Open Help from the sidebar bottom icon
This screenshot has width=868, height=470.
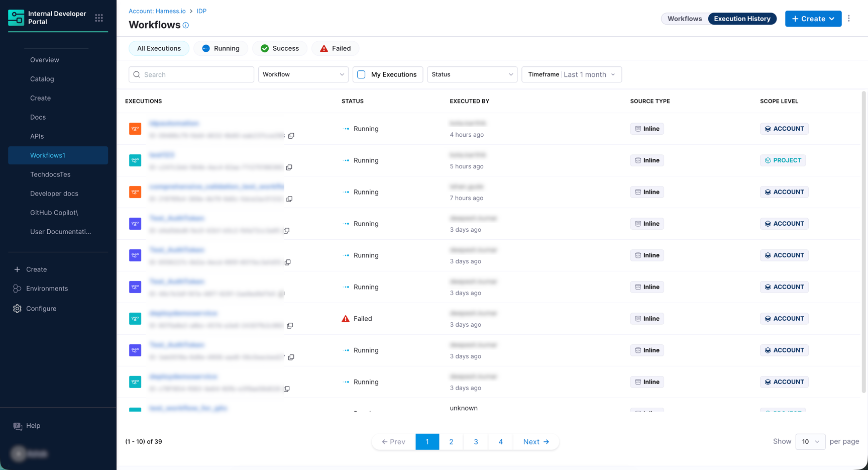pos(18,426)
